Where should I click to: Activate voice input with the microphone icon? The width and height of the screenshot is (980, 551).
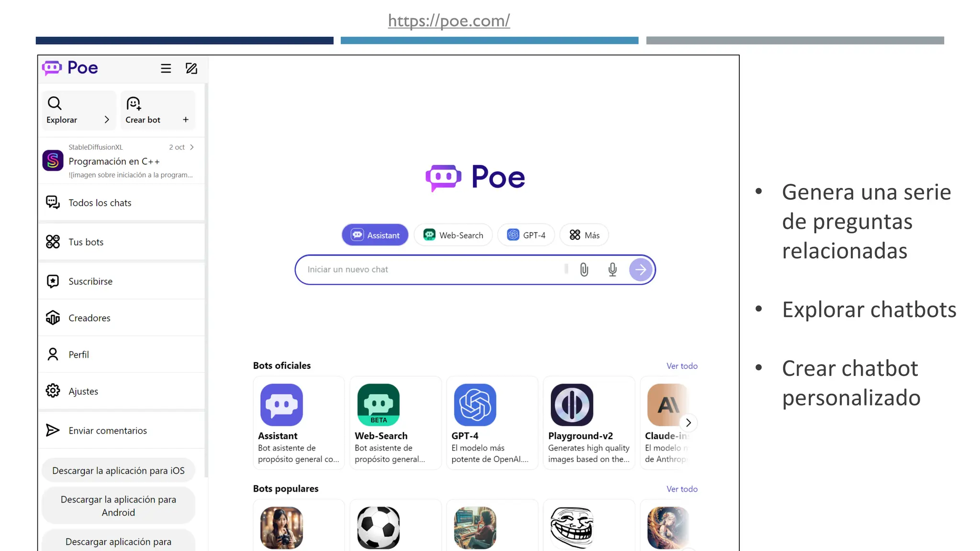(612, 269)
